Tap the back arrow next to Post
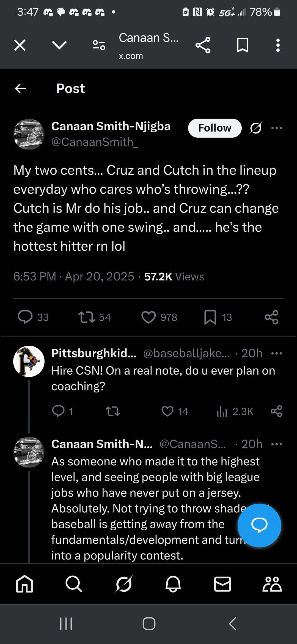The image size is (297, 644). tap(21, 88)
